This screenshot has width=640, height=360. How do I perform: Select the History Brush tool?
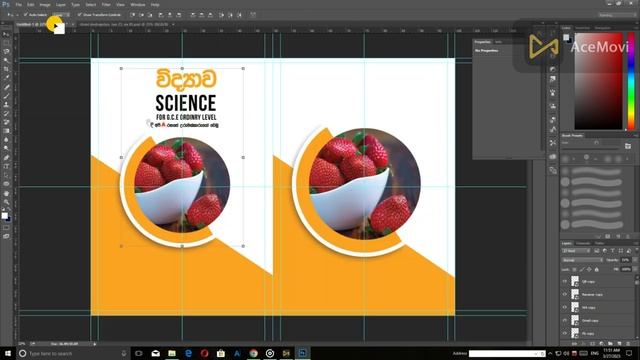(x=6, y=113)
